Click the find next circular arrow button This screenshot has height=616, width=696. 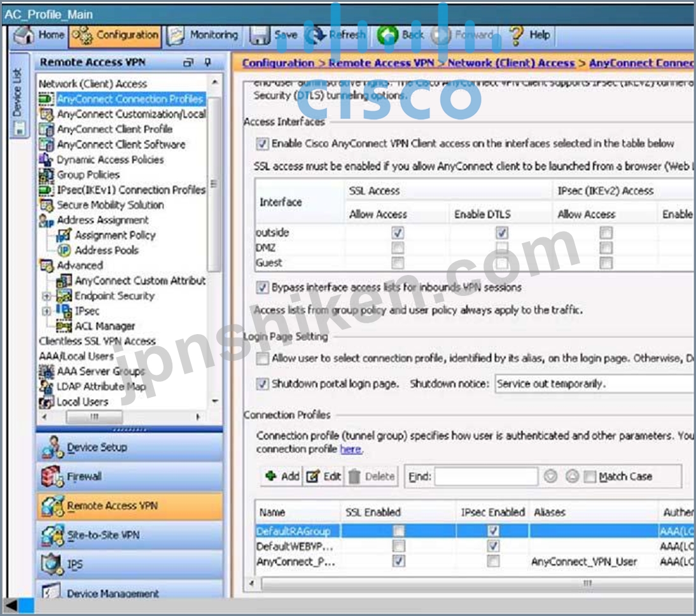click(x=550, y=477)
